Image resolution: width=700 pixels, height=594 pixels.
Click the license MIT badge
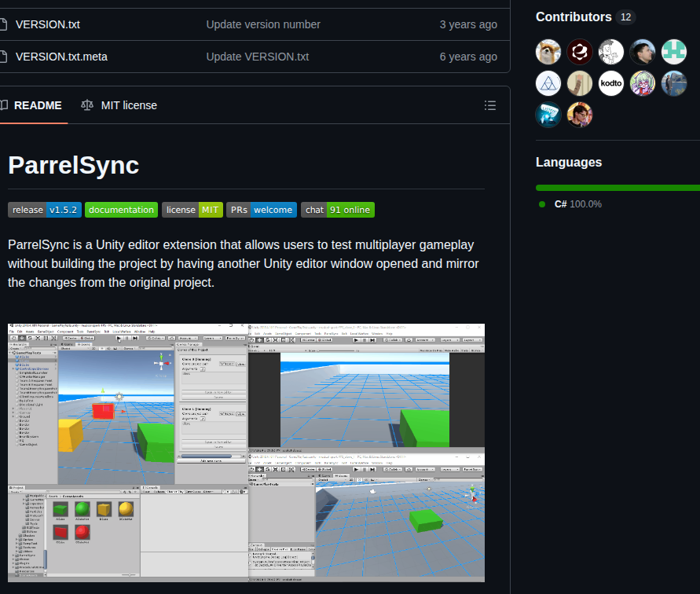click(x=192, y=210)
